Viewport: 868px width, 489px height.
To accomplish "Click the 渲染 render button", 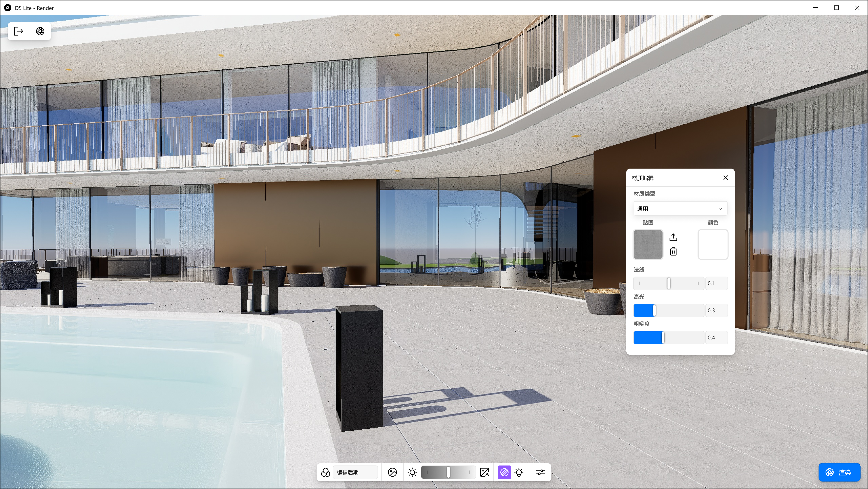I will click(839, 473).
